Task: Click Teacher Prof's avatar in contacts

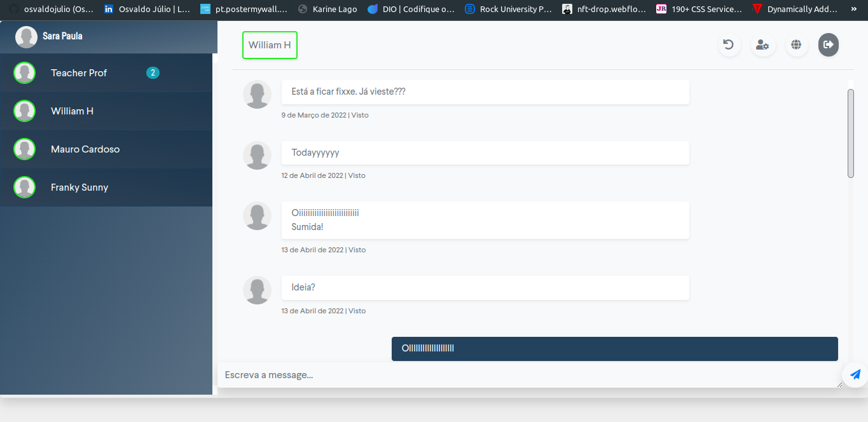Action: coord(24,73)
